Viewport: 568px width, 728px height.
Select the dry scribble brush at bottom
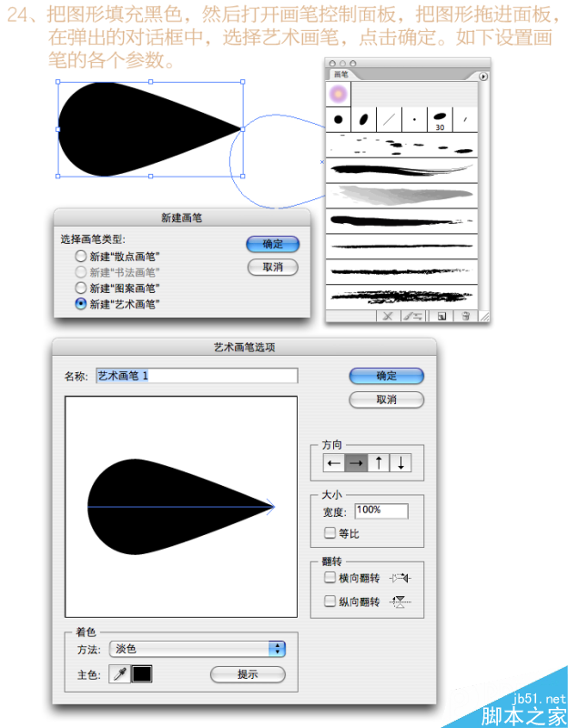point(401,297)
